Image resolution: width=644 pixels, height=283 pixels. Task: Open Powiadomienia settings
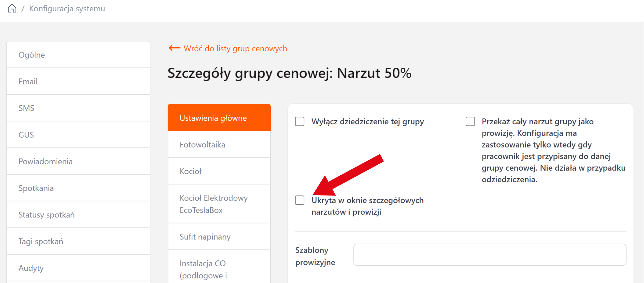(x=78, y=161)
